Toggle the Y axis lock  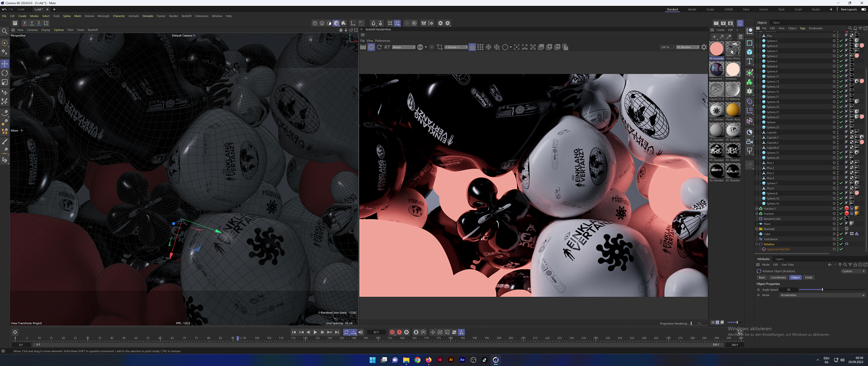pos(32,23)
